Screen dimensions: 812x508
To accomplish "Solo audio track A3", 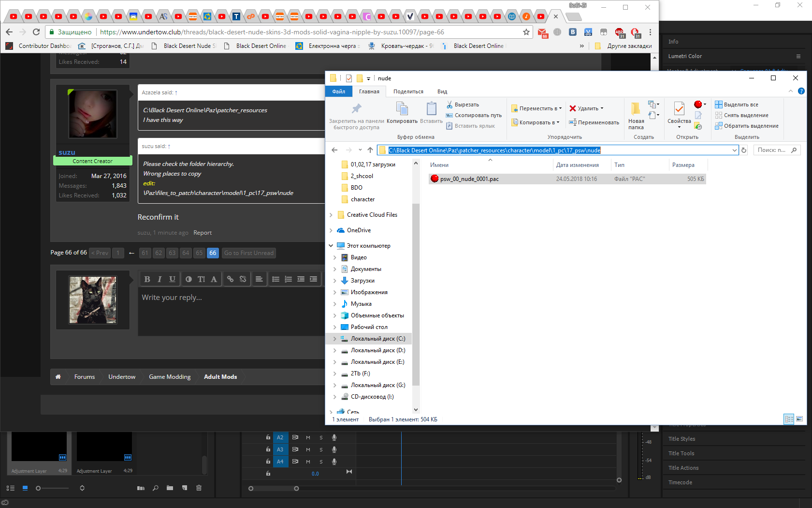I will click(x=321, y=449).
